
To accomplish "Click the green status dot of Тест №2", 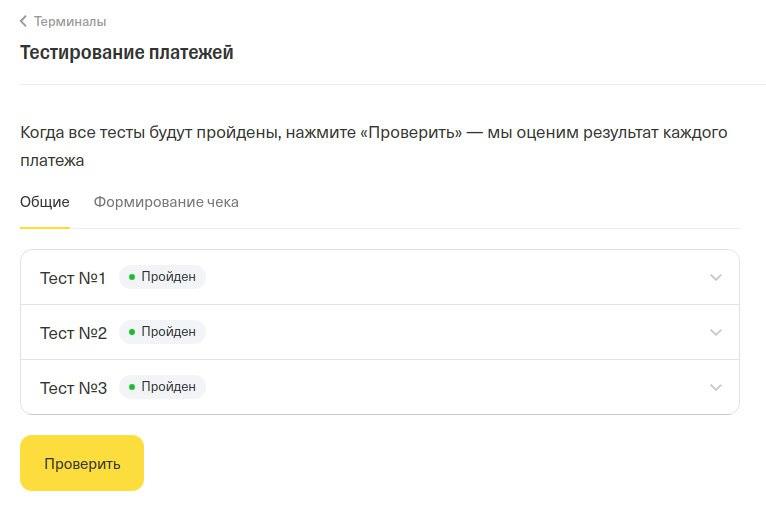I will coord(132,332).
